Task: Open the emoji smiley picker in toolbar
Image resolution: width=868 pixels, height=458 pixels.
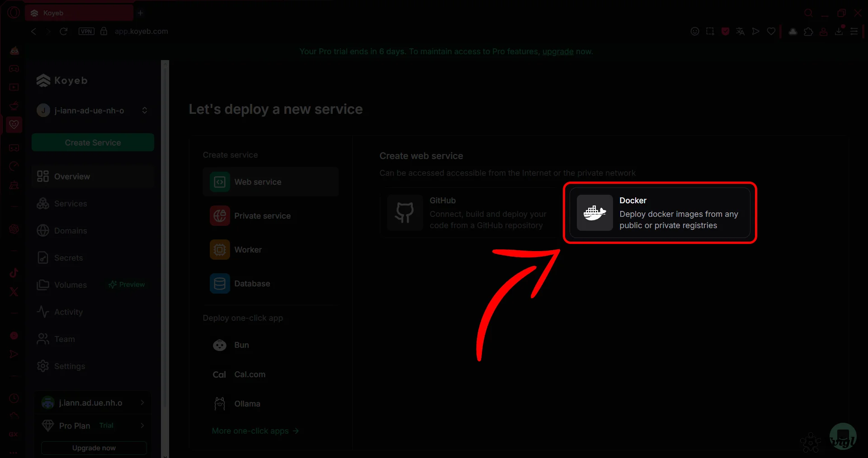Action: pyautogui.click(x=695, y=31)
